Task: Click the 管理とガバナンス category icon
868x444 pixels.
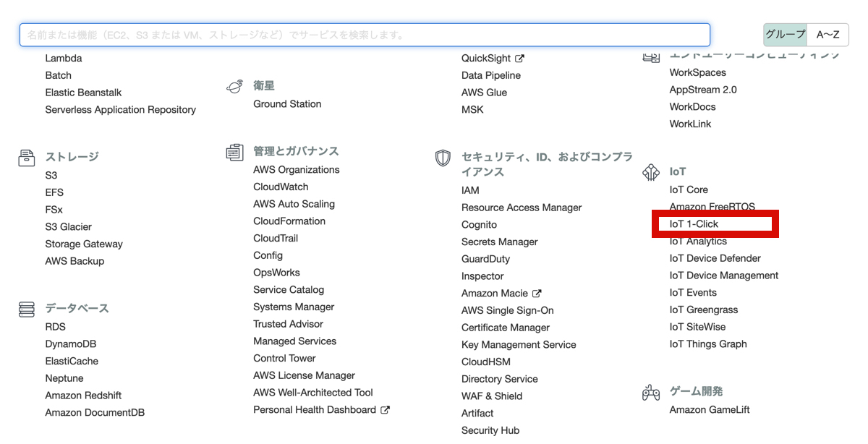Action: [235, 152]
